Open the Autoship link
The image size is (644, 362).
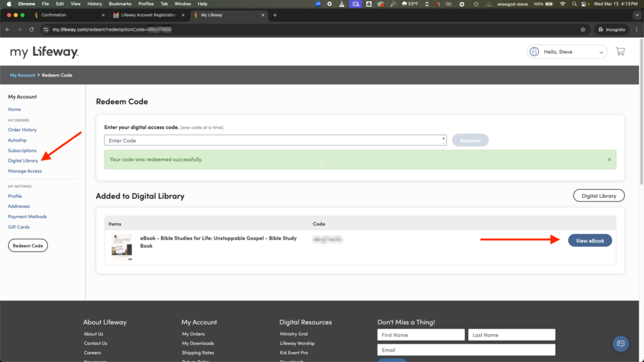coord(17,140)
